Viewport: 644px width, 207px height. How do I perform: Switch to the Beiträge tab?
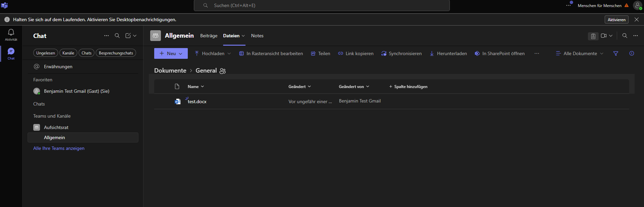(x=209, y=36)
